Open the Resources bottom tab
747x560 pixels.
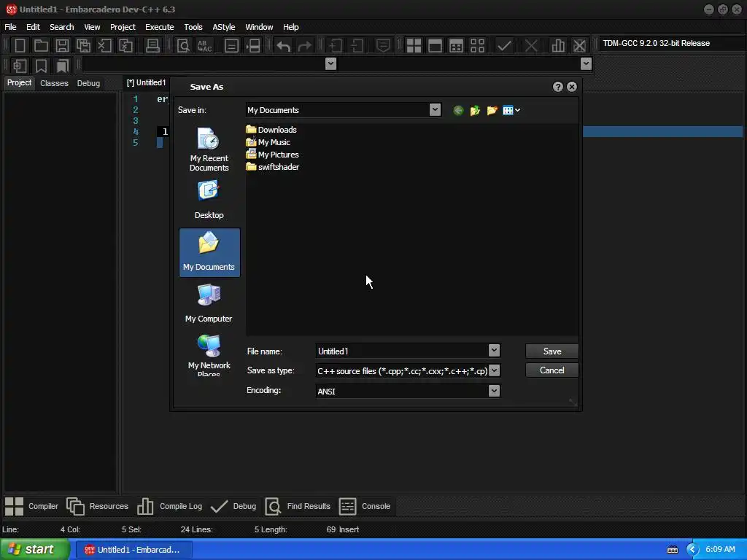[x=98, y=506]
